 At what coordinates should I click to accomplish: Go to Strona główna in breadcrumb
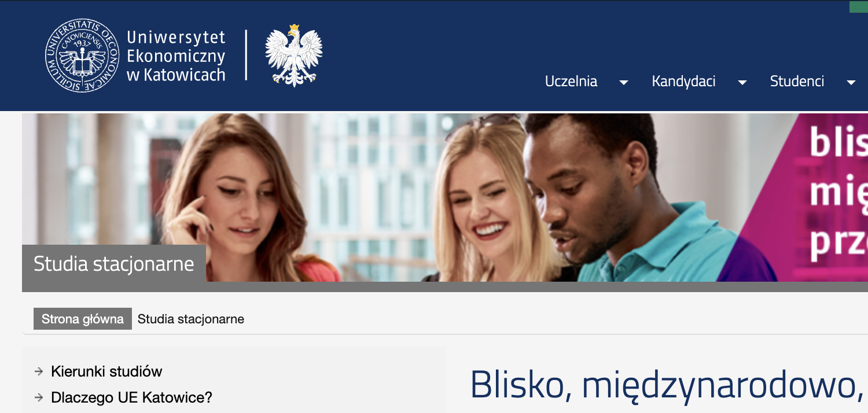(x=83, y=319)
